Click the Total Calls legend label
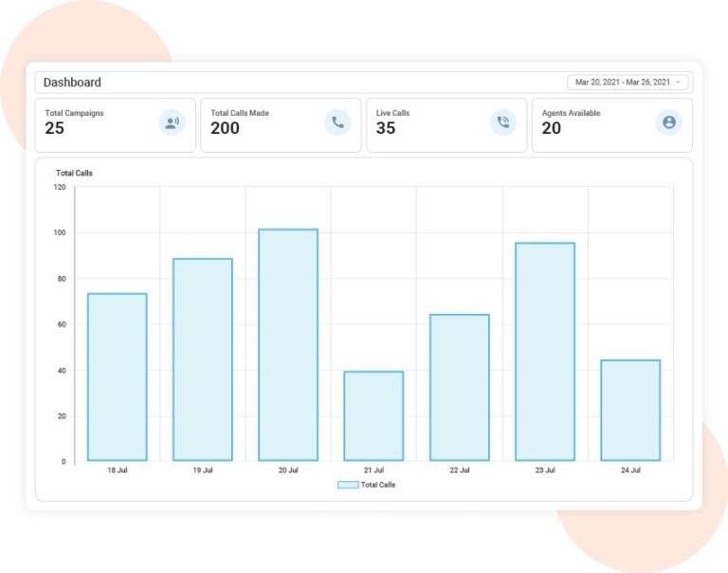Viewport: 728px width, 573px height. 378,485
